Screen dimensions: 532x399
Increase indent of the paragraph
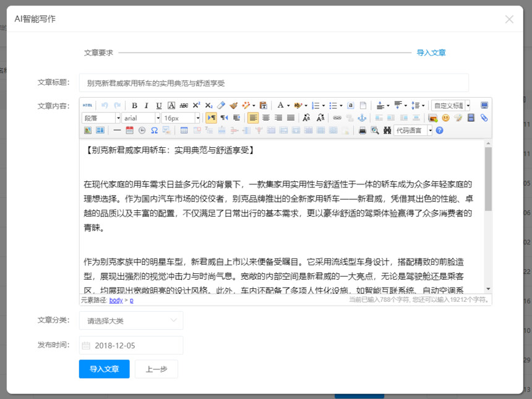tap(236, 118)
